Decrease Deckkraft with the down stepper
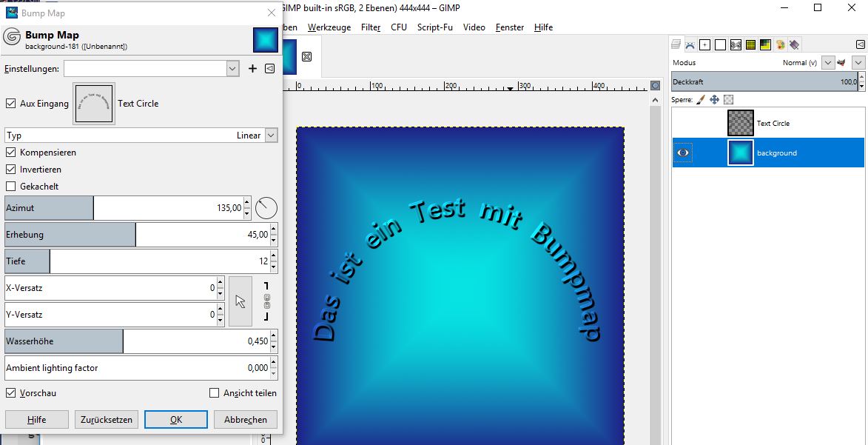868x445 pixels. (x=861, y=87)
